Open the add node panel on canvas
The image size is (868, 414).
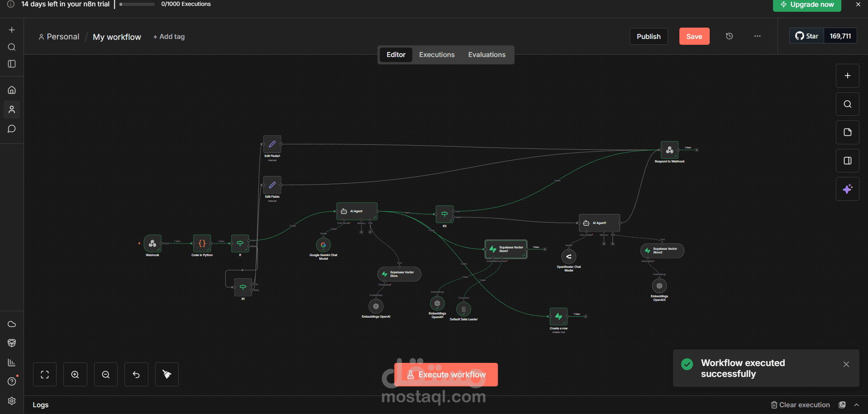tap(848, 76)
